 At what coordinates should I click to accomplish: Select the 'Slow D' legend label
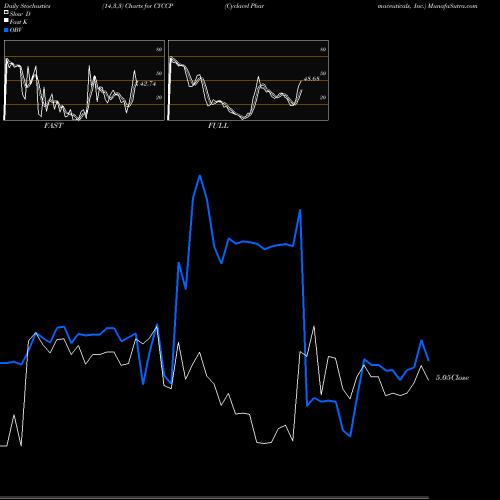pos(20,14)
